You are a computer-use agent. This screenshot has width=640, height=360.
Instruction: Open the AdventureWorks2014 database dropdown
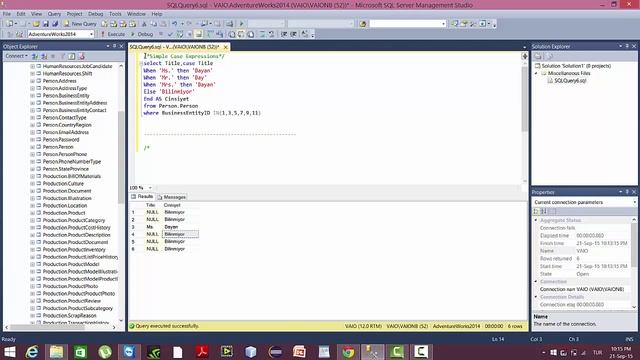tap(91, 34)
